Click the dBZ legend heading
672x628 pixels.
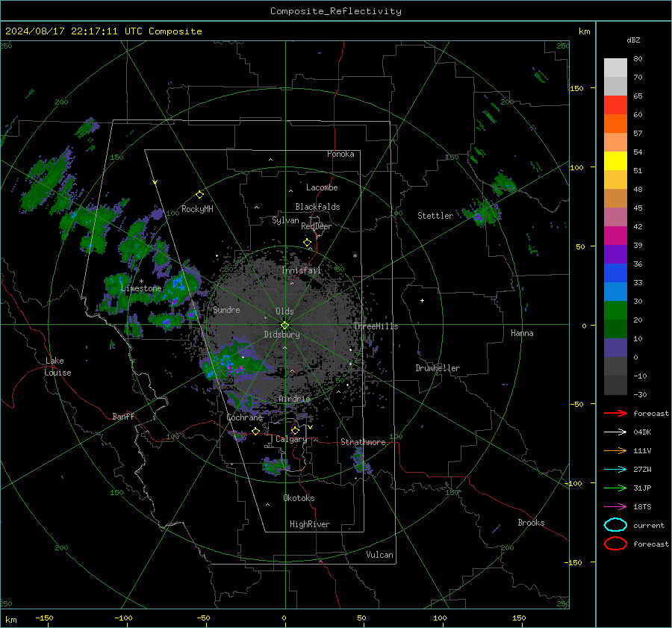[633, 40]
